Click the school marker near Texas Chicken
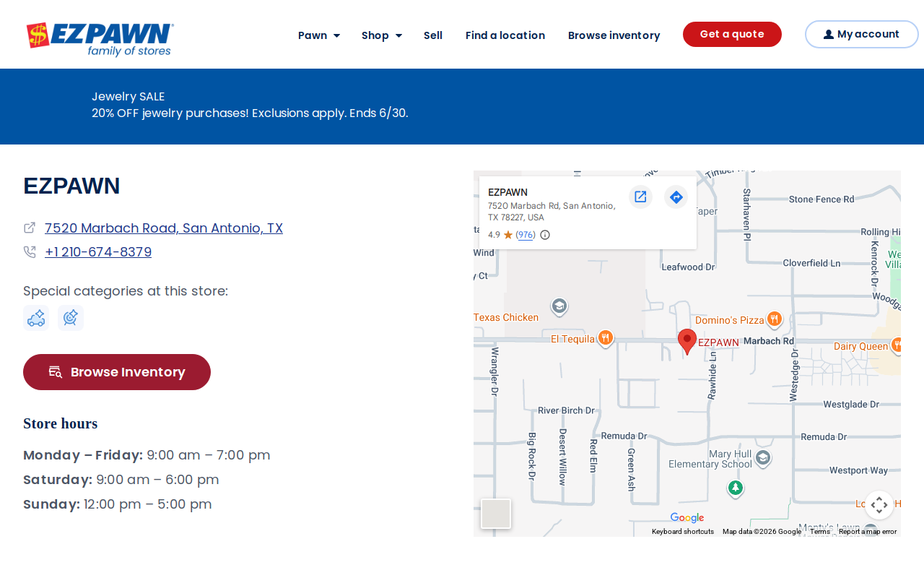This screenshot has height=578, width=924. [559, 306]
